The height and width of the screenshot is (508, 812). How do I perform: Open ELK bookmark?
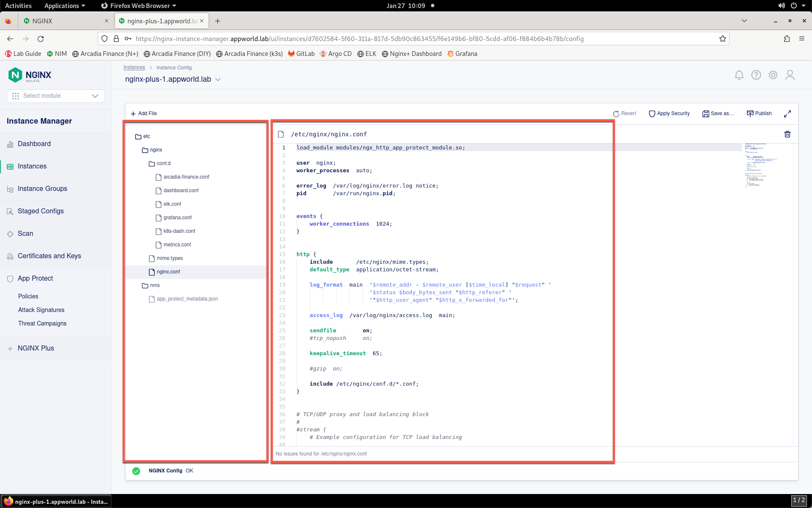click(367, 54)
